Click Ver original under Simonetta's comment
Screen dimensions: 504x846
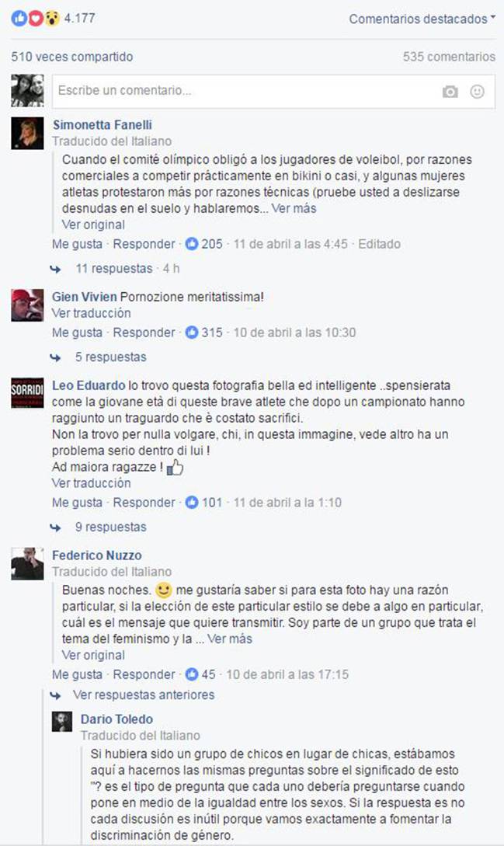click(x=93, y=225)
